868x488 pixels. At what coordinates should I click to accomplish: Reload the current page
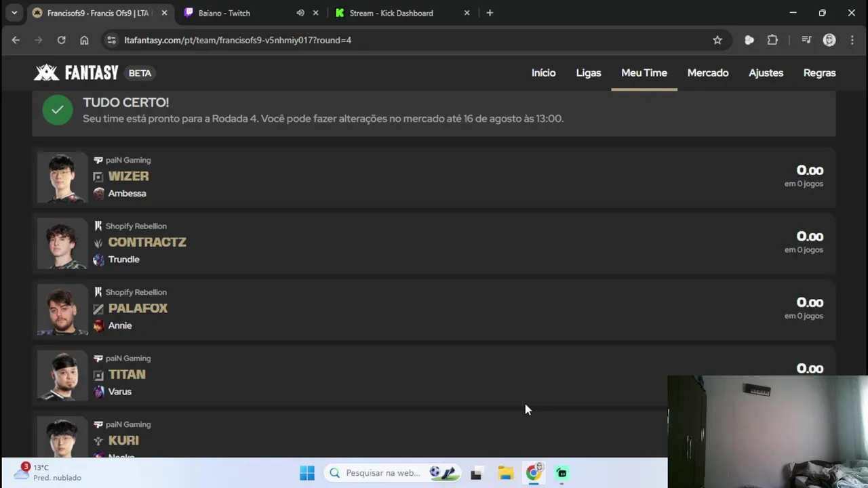click(x=61, y=40)
